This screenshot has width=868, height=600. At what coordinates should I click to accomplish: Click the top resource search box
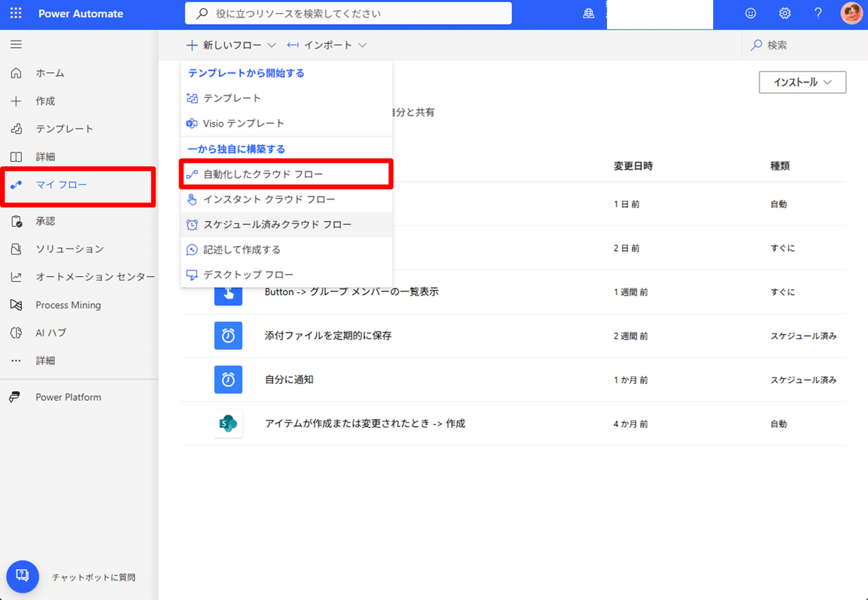(349, 13)
